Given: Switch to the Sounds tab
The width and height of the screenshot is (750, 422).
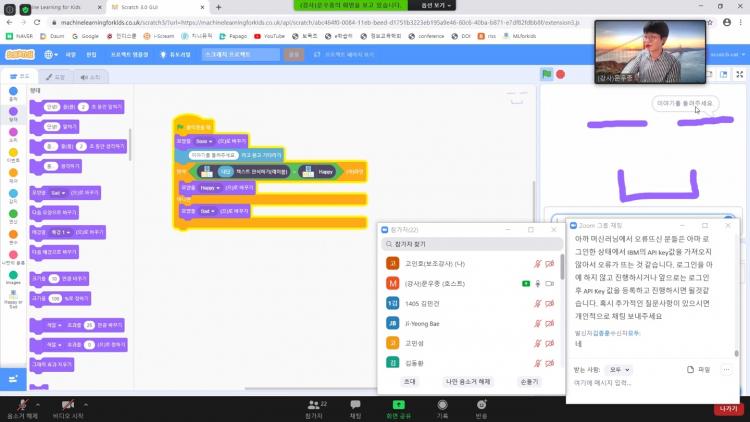Looking at the screenshot, I should pyautogui.click(x=91, y=76).
